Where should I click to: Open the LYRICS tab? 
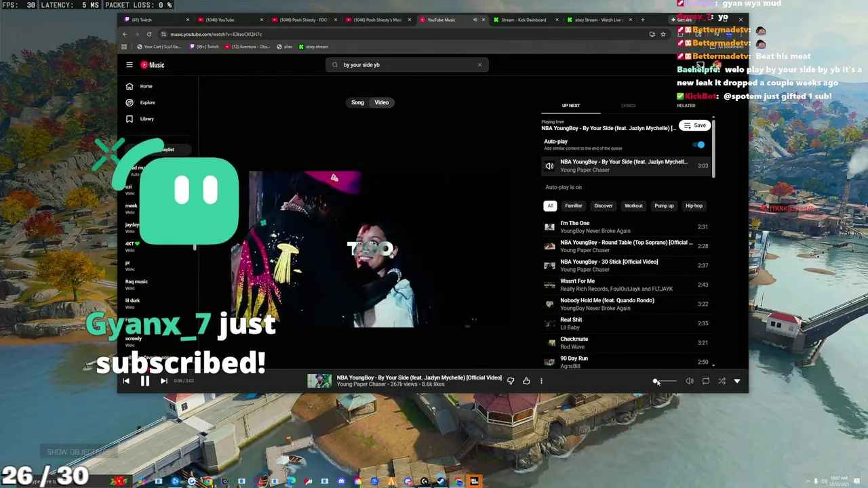click(x=629, y=106)
